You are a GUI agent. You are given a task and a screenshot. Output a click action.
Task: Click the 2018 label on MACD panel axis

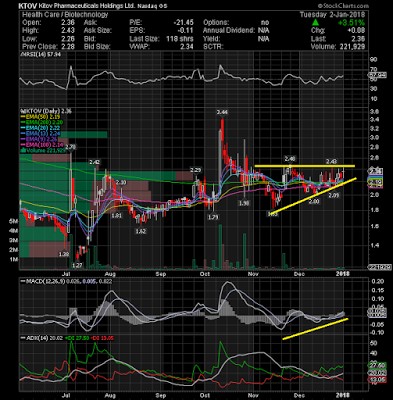[343, 395]
